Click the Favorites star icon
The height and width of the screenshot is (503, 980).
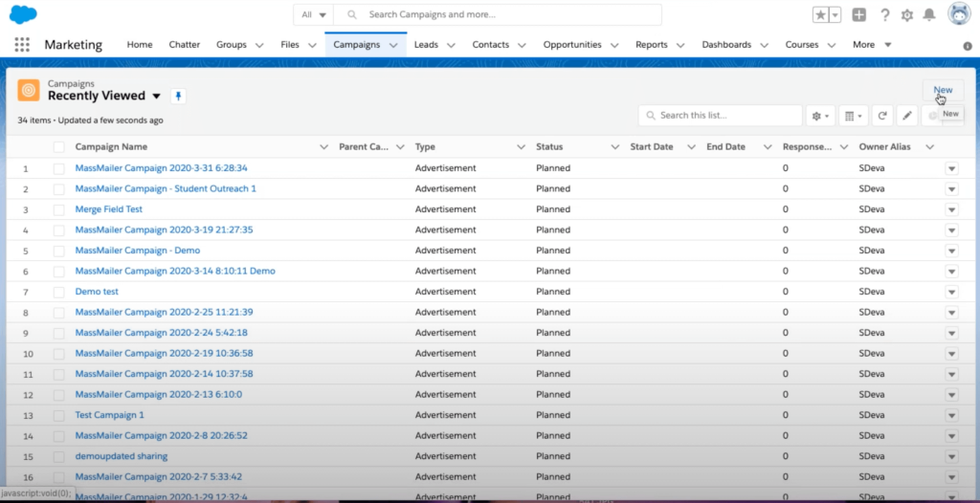pos(821,15)
